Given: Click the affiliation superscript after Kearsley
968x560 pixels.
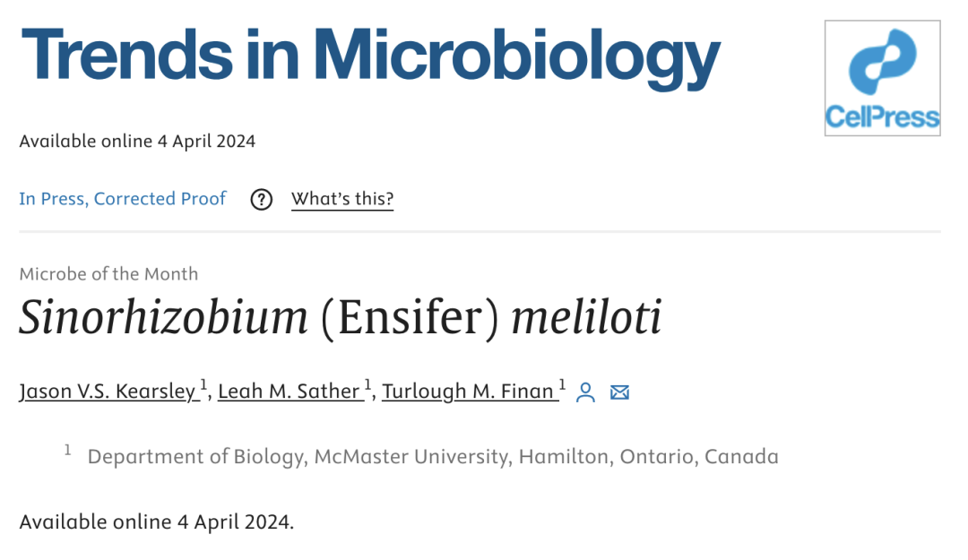Looking at the screenshot, I should (x=203, y=385).
